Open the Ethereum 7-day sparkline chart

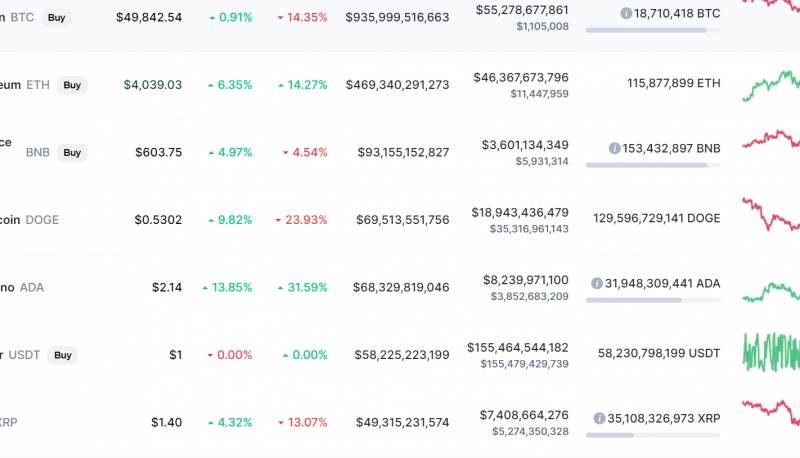pos(771,86)
